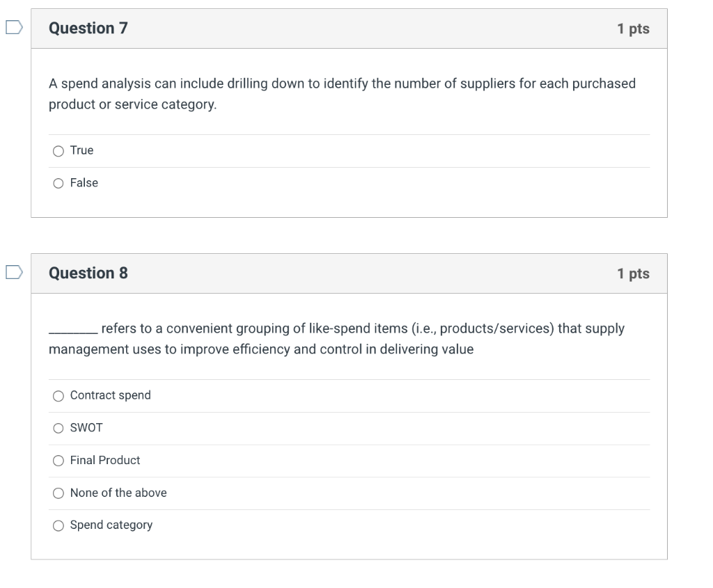Click the 'Spend category' answer label text
The height and width of the screenshot is (588, 713).
[x=111, y=525]
